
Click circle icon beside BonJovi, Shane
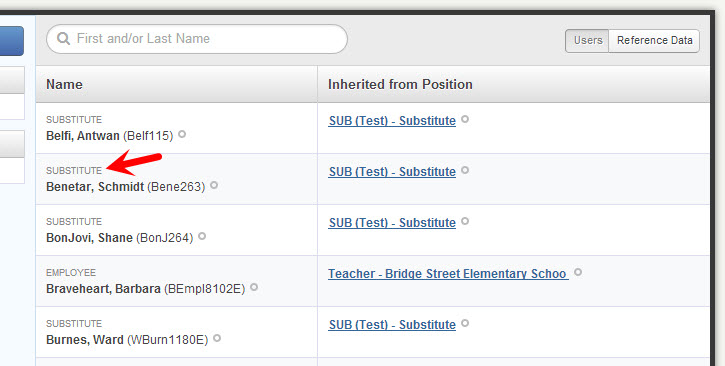pyautogui.click(x=202, y=236)
